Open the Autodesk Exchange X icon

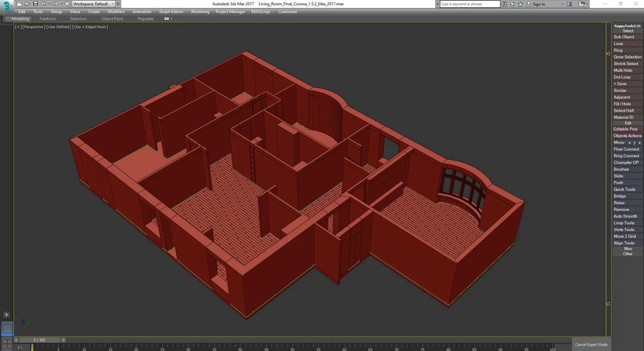(569, 4)
